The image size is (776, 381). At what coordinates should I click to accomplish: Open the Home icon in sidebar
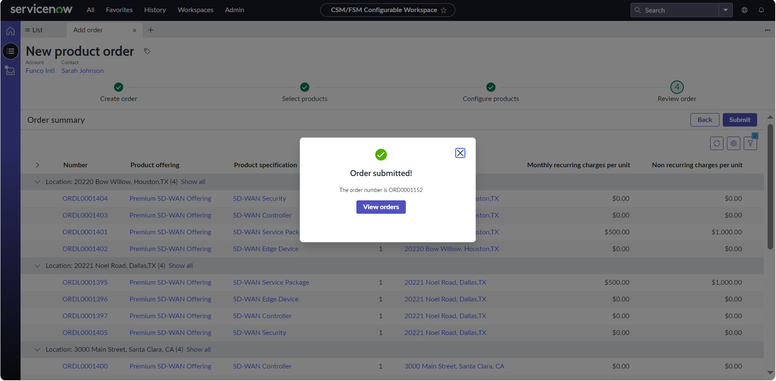tap(10, 31)
